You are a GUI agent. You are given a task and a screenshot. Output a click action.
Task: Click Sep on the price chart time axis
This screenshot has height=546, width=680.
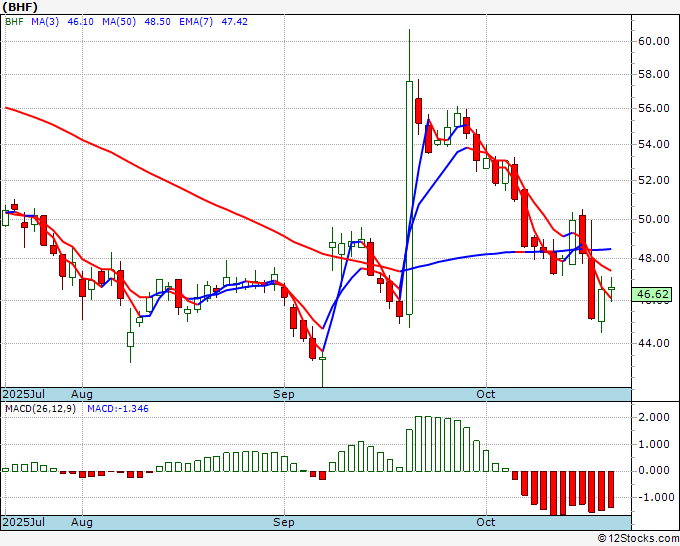point(284,394)
